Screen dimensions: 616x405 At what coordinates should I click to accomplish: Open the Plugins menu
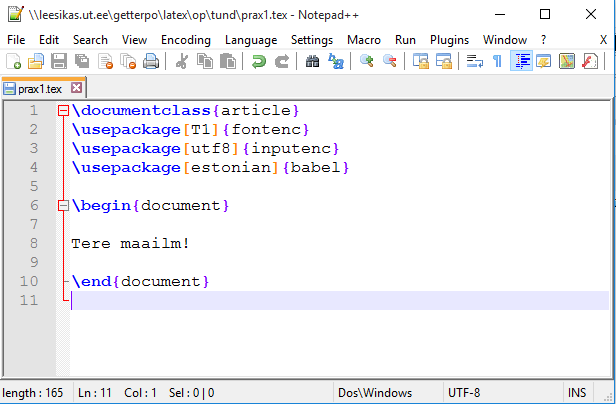[449, 39]
